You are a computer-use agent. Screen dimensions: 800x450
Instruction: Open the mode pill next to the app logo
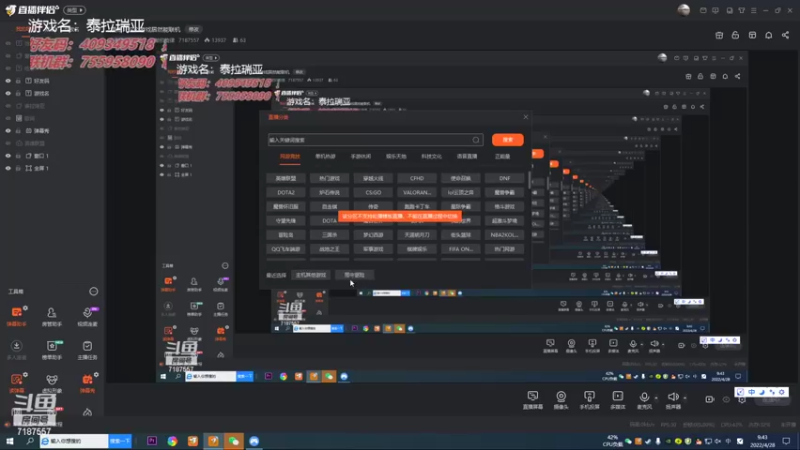click(x=75, y=10)
